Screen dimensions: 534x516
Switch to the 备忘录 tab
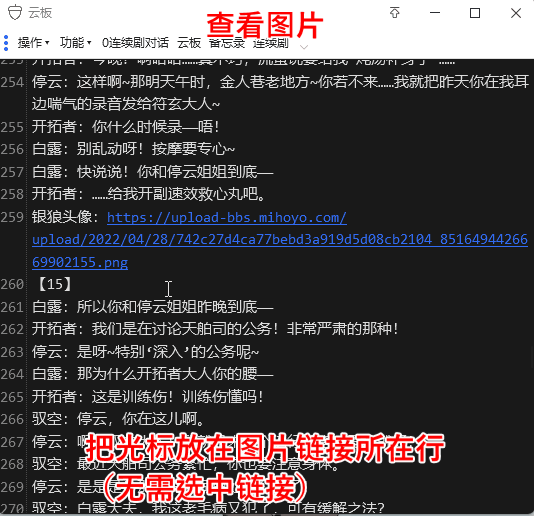pos(227,44)
